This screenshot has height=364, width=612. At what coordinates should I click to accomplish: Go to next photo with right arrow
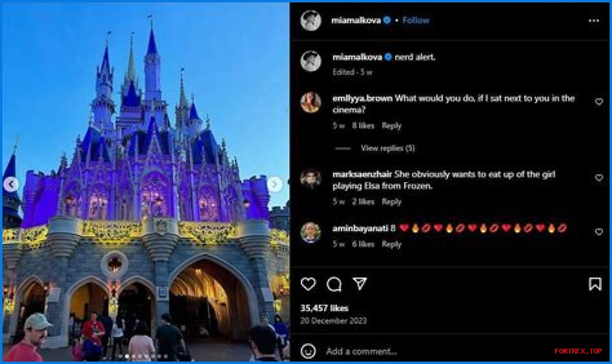point(274,184)
